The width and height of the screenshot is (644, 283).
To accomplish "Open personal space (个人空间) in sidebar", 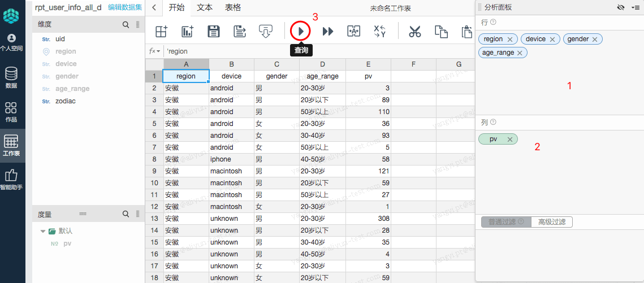I will tap(11, 43).
